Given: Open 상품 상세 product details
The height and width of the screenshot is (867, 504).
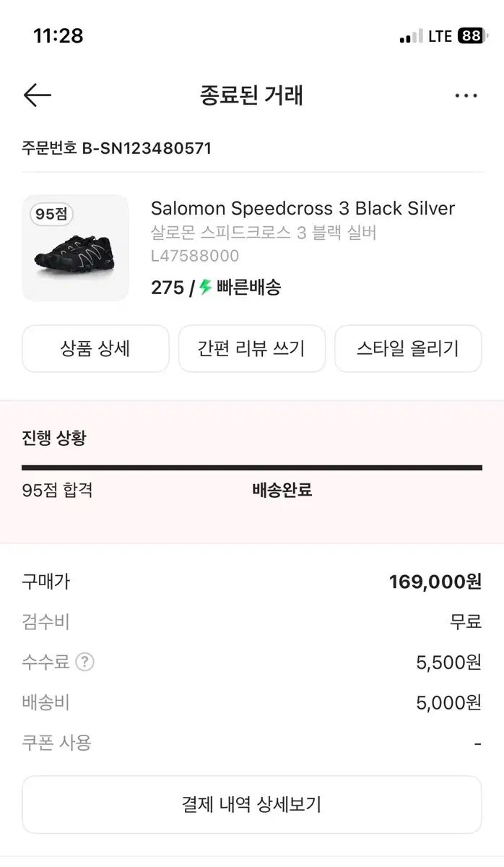Looking at the screenshot, I should click(95, 348).
